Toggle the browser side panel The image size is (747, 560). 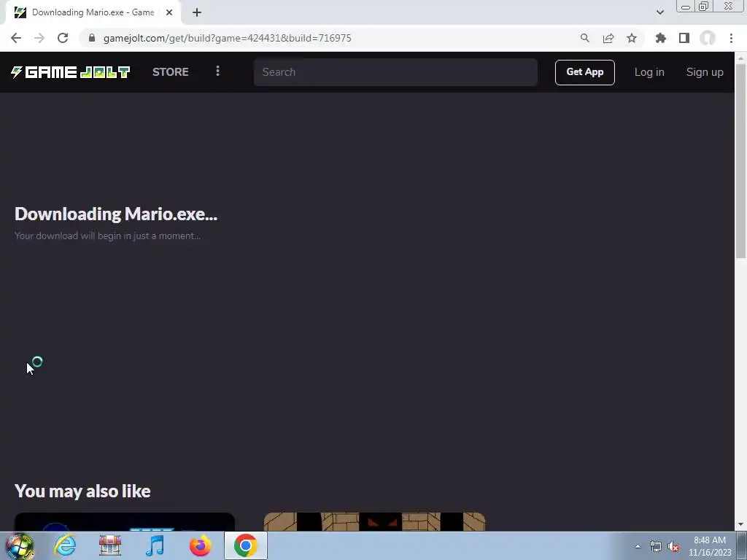684,38
